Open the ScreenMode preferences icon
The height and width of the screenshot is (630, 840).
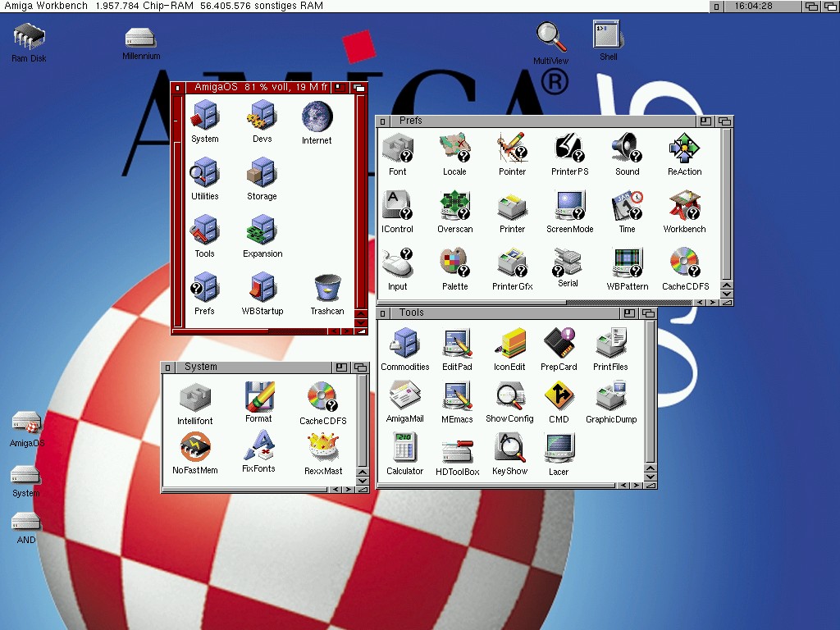click(569, 205)
